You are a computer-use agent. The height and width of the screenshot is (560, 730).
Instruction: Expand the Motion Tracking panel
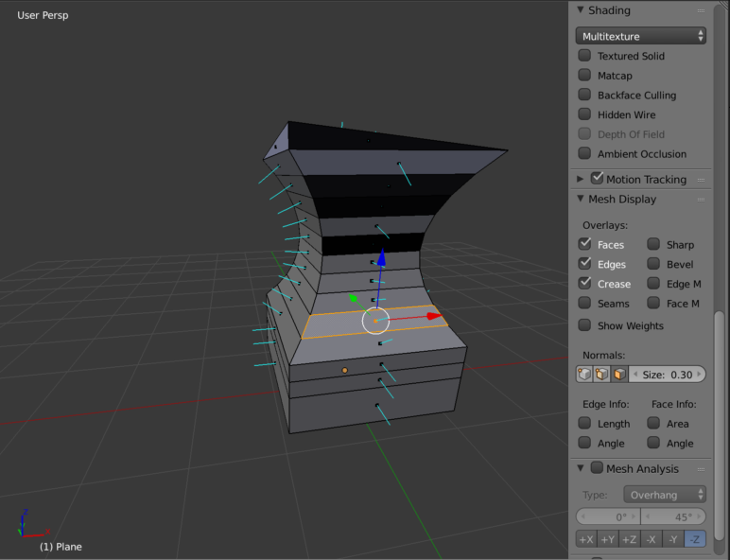[x=581, y=179]
